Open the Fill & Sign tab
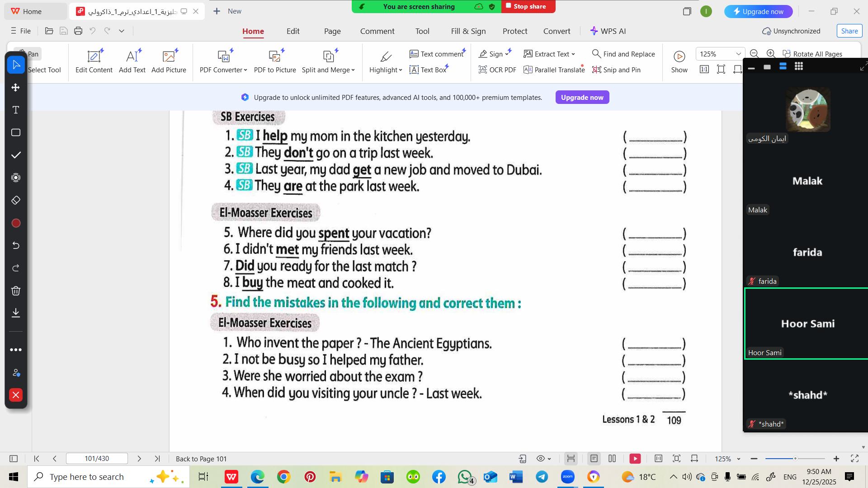 click(468, 31)
